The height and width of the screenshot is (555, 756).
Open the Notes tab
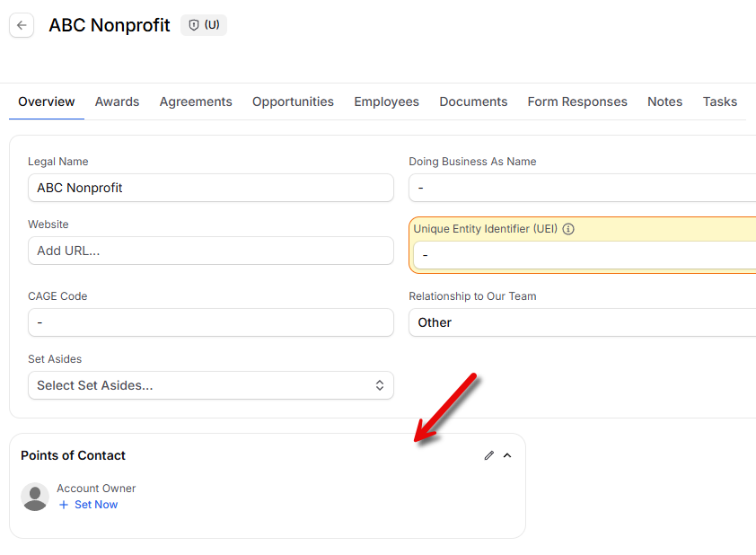(x=665, y=101)
